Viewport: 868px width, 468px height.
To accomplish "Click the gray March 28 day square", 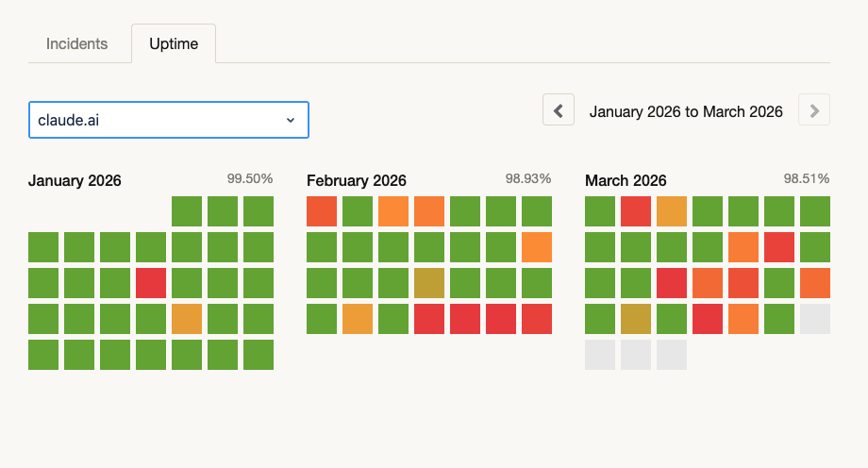I will (815, 319).
